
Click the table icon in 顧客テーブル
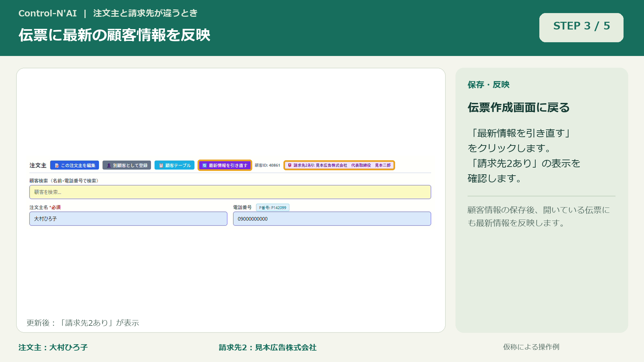[161, 166]
